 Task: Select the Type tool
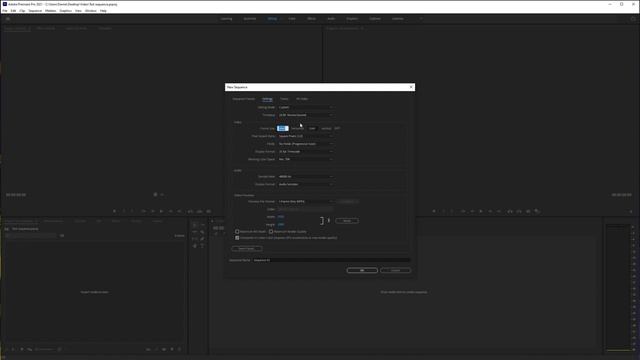(x=202, y=246)
